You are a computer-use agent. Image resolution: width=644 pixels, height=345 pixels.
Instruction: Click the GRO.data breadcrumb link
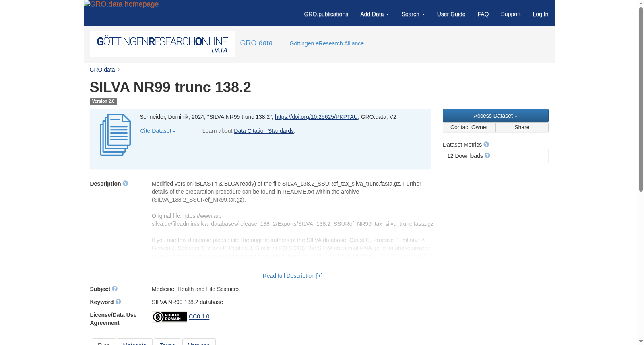point(102,70)
